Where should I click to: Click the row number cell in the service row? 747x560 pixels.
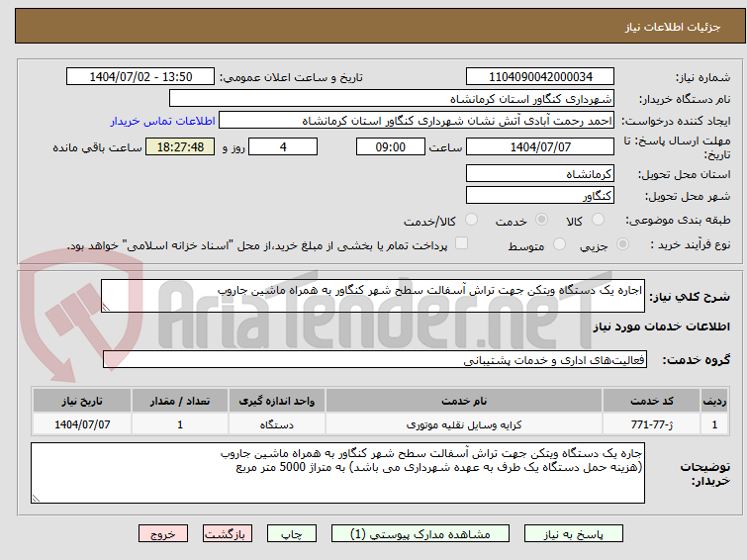pos(714,424)
